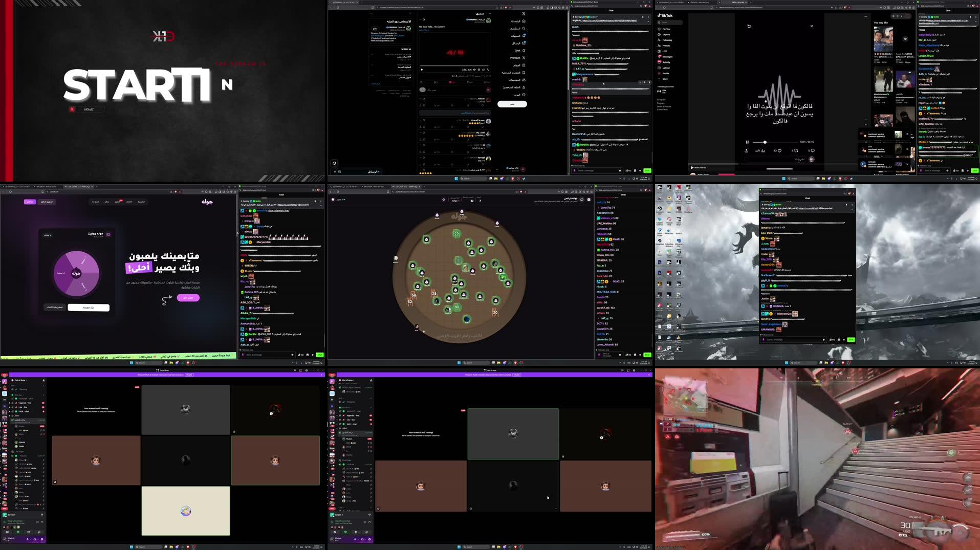Image resolution: width=980 pixels, height=550 pixels.
Task: Like the TikTok video with heart icon
Action: pos(779,150)
